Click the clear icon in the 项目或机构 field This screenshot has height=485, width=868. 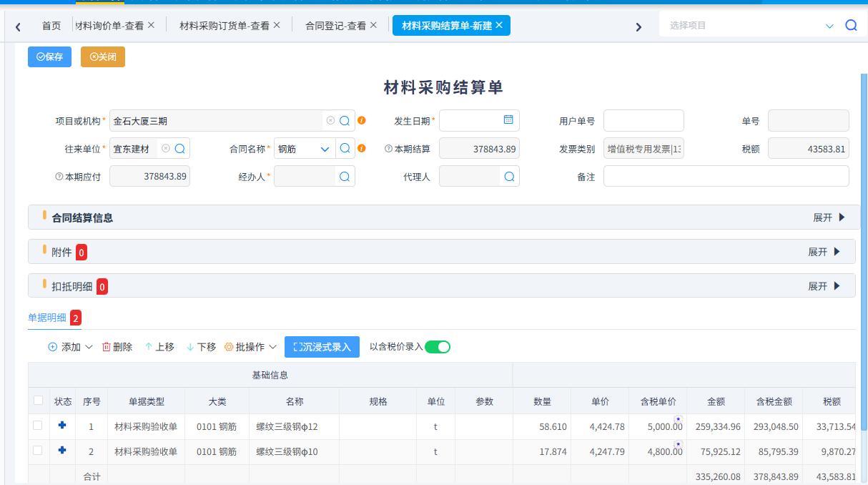point(329,120)
